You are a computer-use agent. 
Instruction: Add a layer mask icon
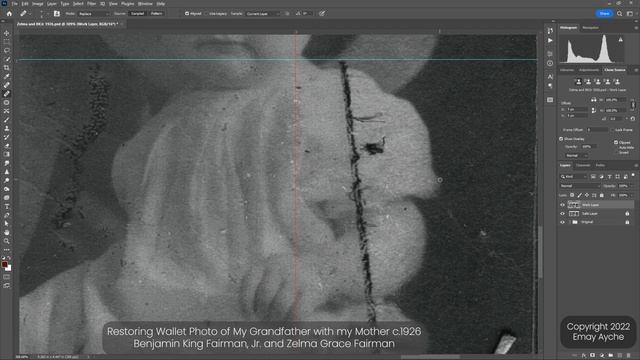593,356
